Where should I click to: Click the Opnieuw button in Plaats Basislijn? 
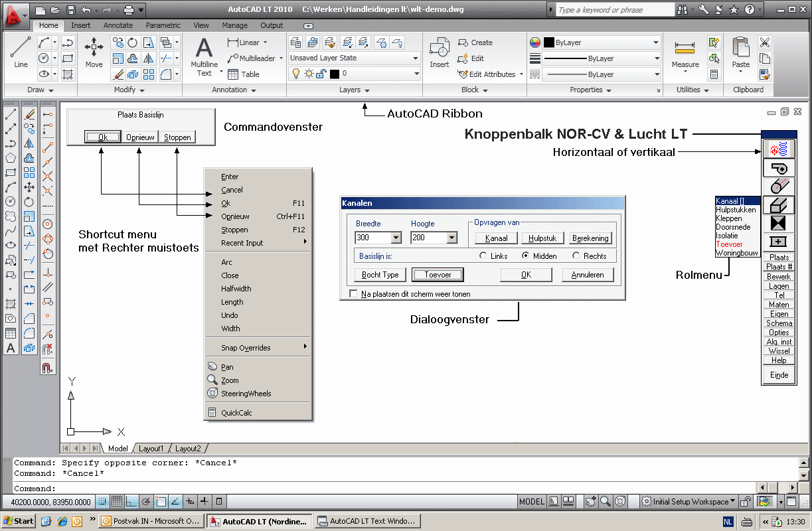click(140, 137)
